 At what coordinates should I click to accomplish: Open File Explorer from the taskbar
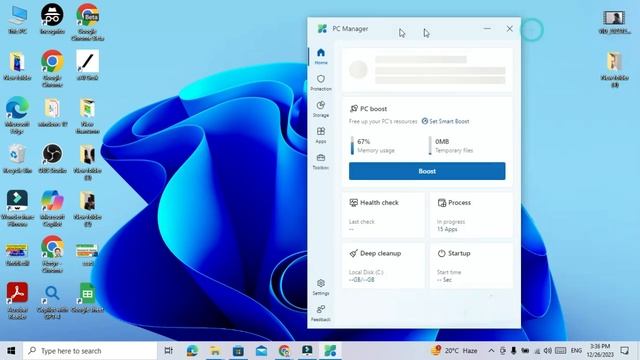click(215, 351)
